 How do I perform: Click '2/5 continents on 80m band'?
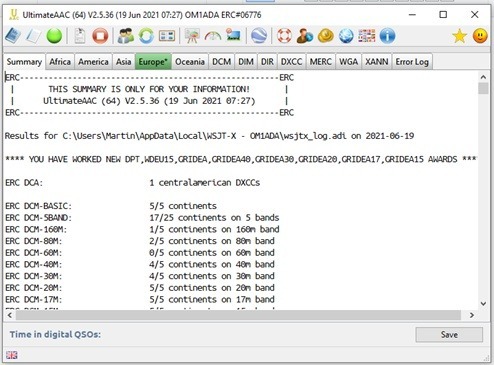(212, 241)
